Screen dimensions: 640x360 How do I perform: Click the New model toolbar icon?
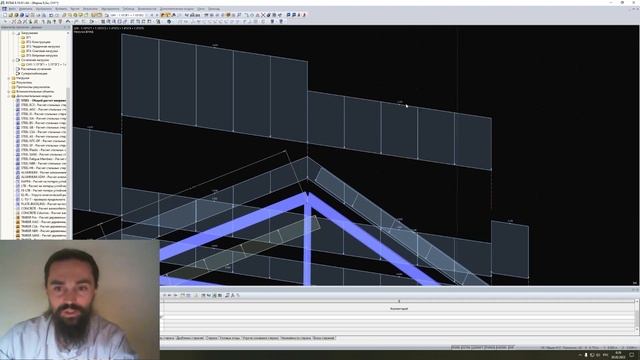pos(5,15)
